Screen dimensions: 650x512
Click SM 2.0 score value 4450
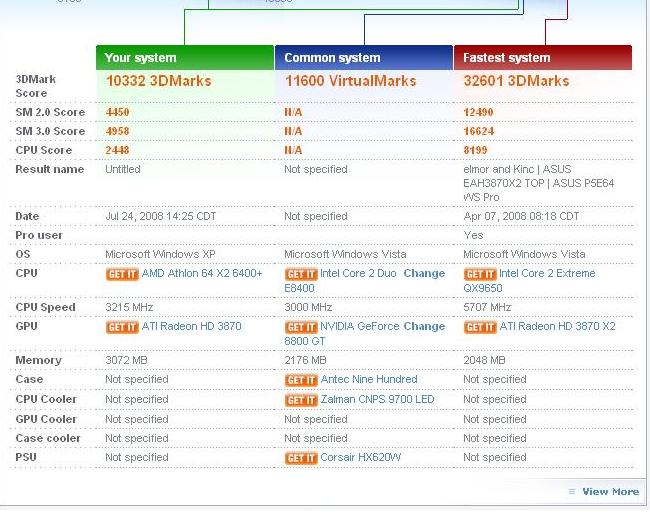117,112
